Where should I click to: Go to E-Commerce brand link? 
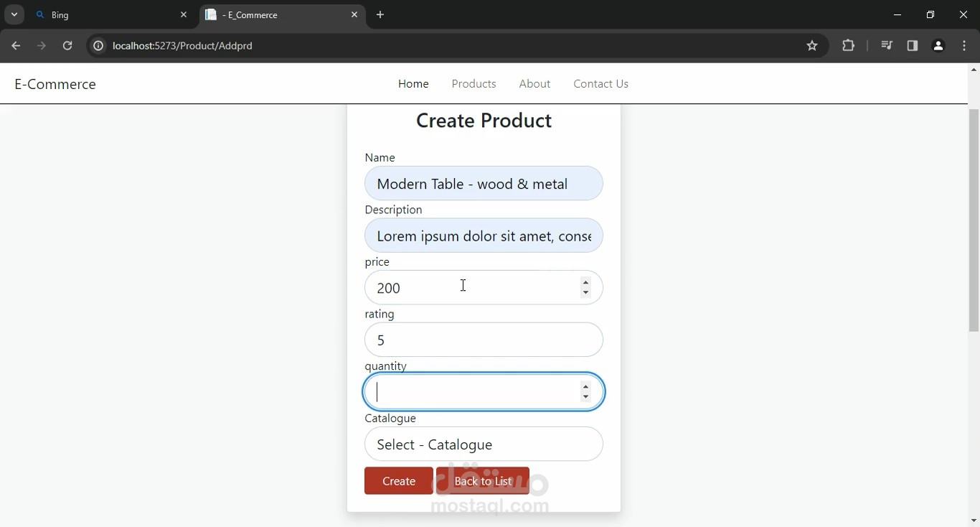point(55,84)
